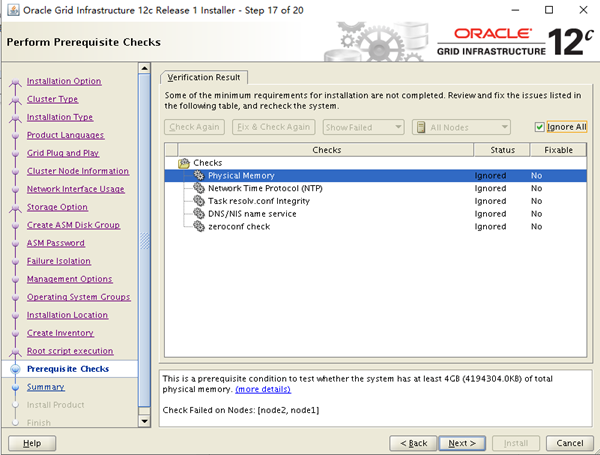600x455 pixels.
Task: Click the DNS/NIS name service gear icon
Action: (199, 213)
